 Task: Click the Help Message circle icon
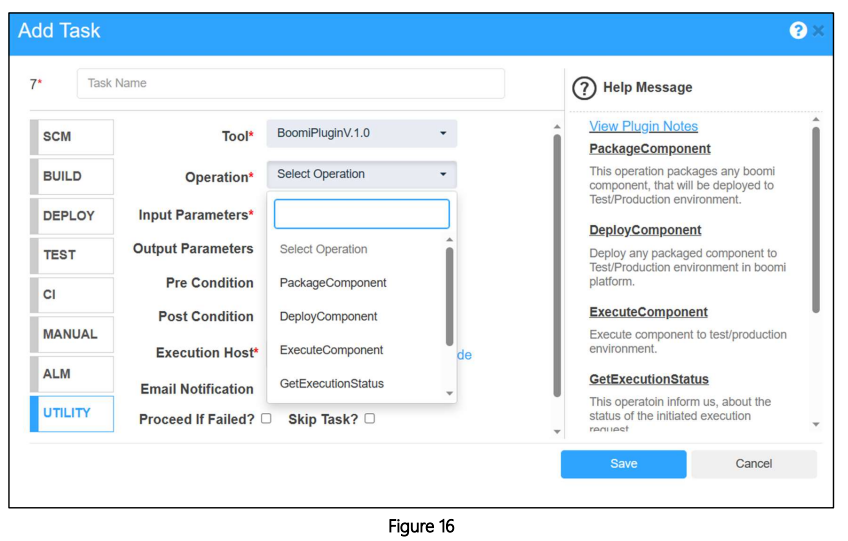click(584, 88)
